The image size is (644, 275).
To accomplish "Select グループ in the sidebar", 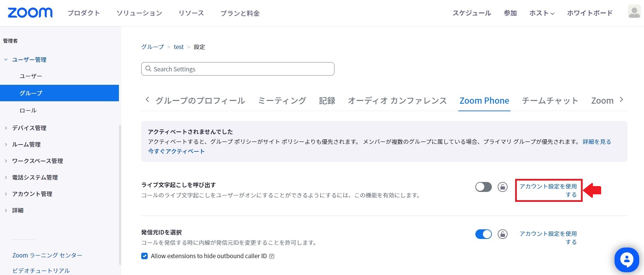I will point(59,93).
